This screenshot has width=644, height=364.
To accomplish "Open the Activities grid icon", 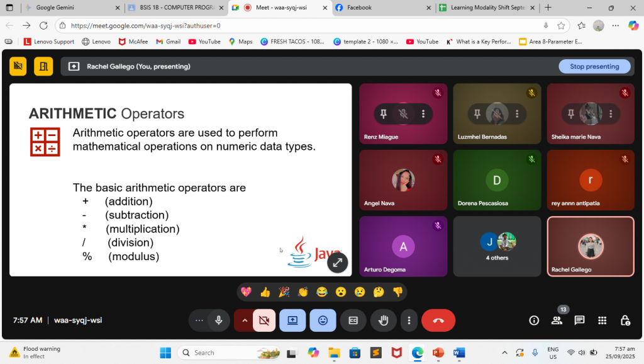I will [602, 320].
